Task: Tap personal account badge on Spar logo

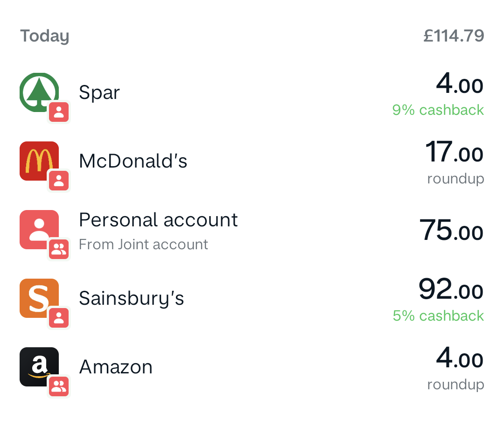Action: click(59, 112)
